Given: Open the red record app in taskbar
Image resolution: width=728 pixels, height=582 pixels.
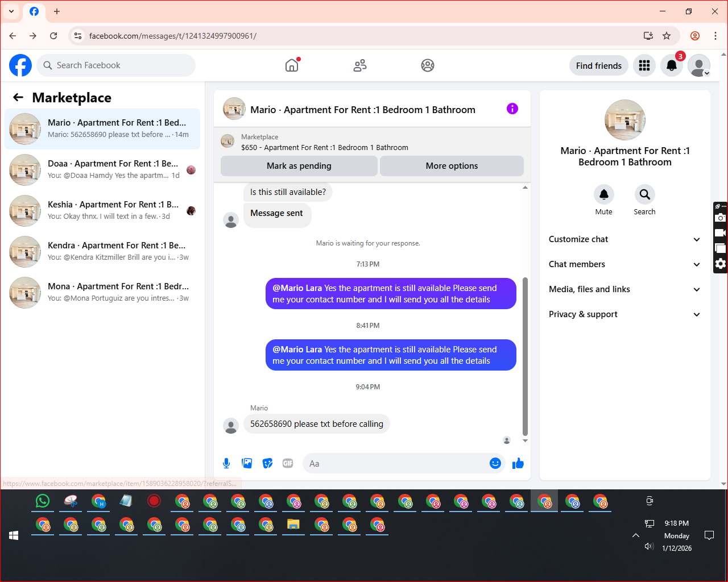Looking at the screenshot, I should (x=154, y=501).
